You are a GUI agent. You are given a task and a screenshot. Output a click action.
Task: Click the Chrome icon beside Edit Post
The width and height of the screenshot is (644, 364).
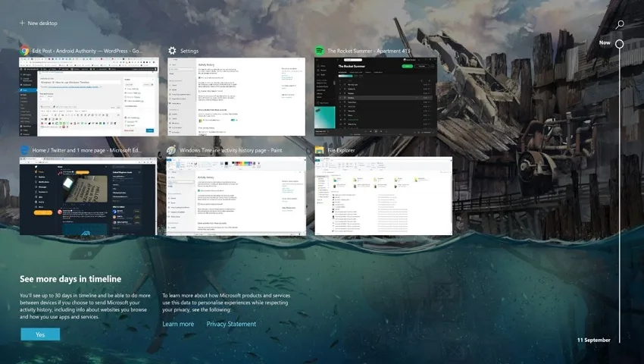(x=24, y=51)
